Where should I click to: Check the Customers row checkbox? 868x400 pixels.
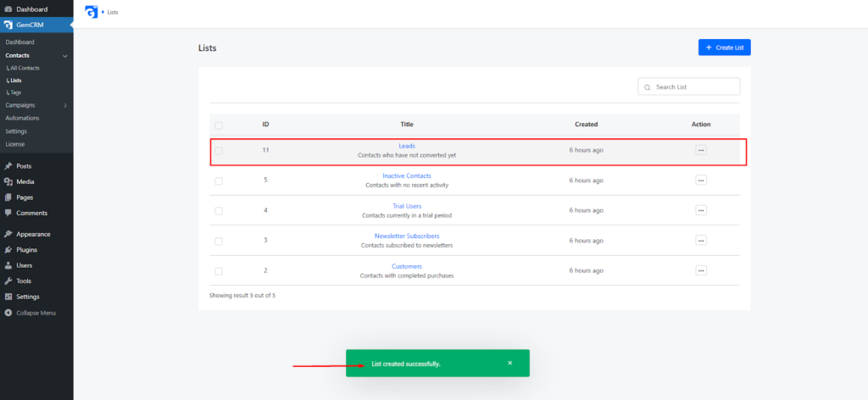219,271
